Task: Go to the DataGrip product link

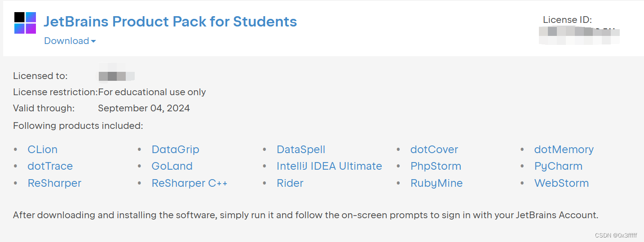Action: point(175,150)
